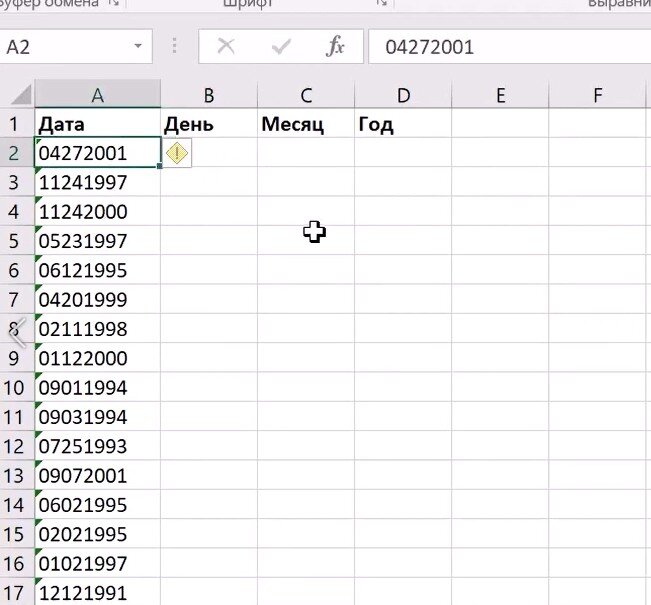
Task: Open the Шрифт group dialog launcher
Action: coord(381,3)
